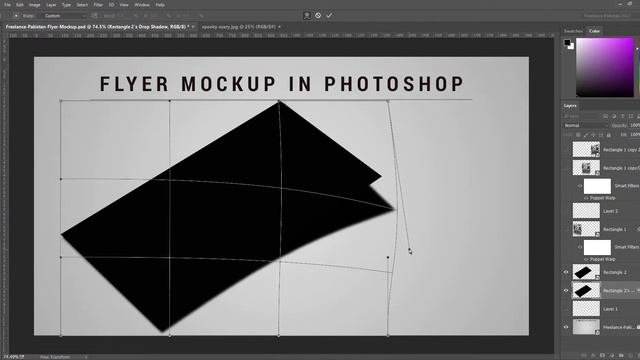This screenshot has height=360, width=640.
Task: Close the second .jpg document tab
Action: pyautogui.click(x=280, y=27)
